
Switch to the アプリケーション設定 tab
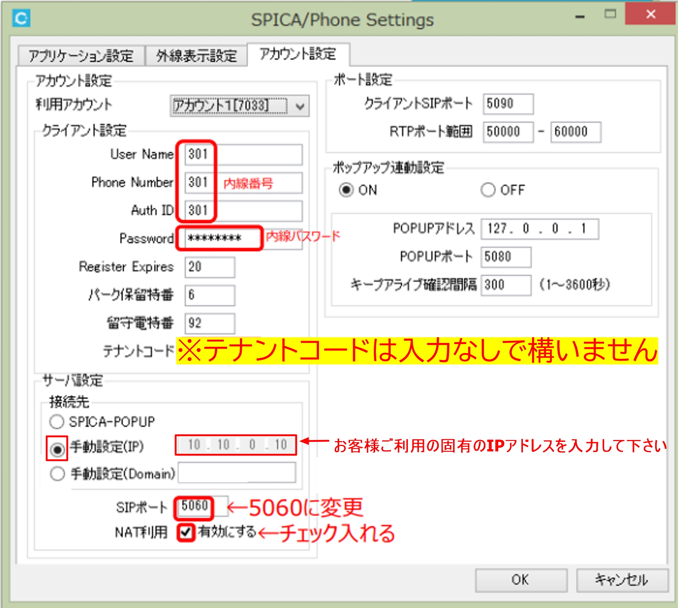coord(81,56)
